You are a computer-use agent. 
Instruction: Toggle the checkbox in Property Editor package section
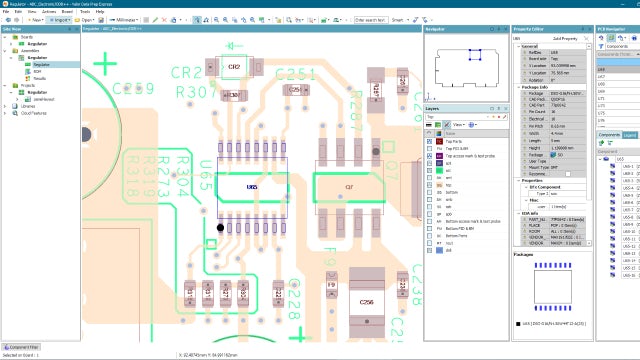[x=568, y=174]
